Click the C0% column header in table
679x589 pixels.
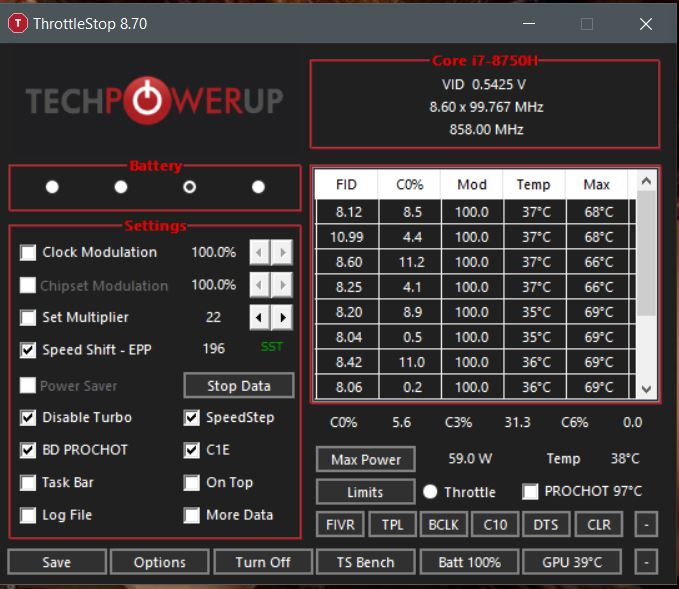(x=410, y=184)
